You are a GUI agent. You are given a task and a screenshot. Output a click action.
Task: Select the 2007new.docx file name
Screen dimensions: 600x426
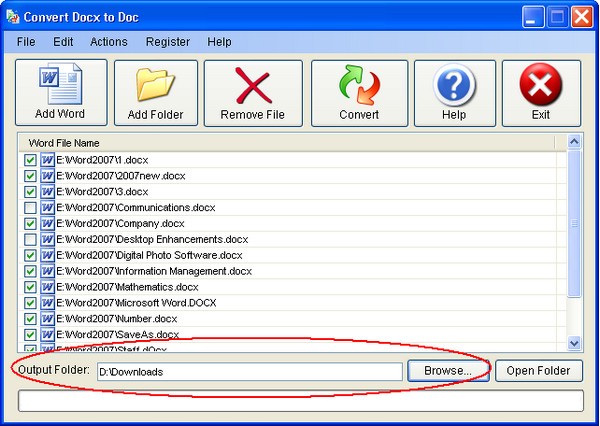121,176
